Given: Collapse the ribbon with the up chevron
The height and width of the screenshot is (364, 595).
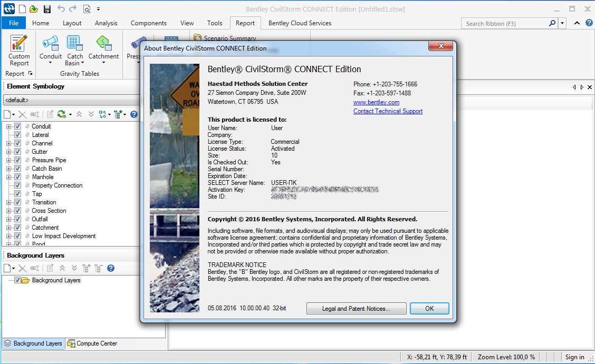Looking at the screenshot, I should click(577, 23).
